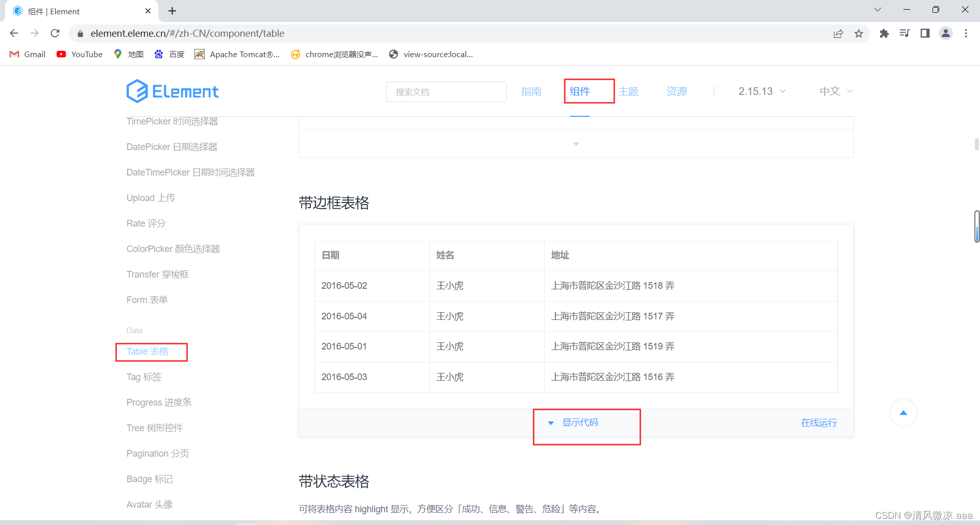Reload the current page

55,33
